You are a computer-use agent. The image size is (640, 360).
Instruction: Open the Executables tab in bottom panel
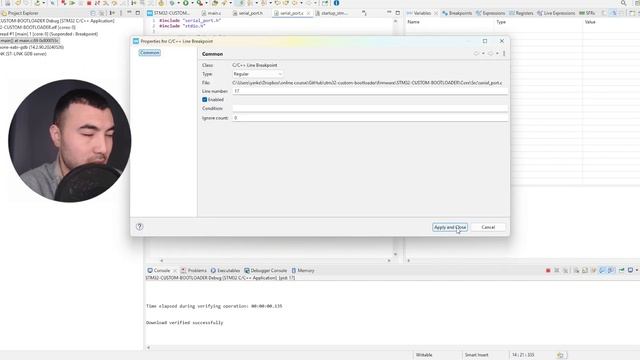tap(225, 271)
